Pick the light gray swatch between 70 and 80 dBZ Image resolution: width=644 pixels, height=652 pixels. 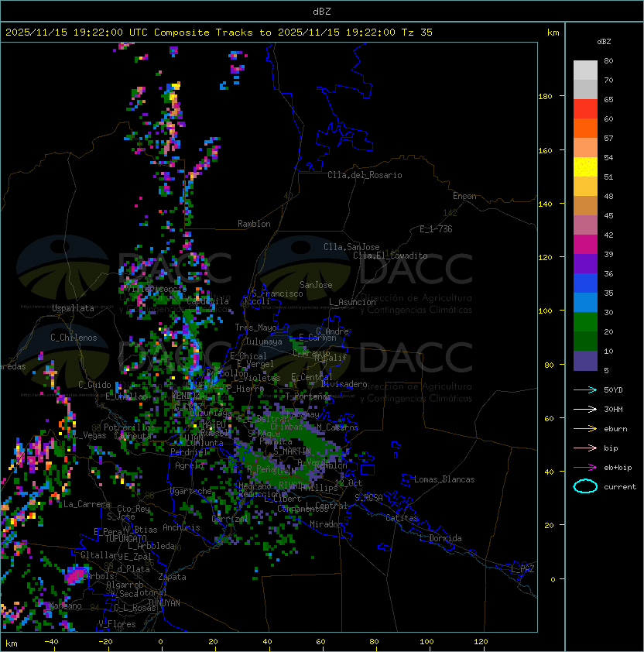click(585, 70)
